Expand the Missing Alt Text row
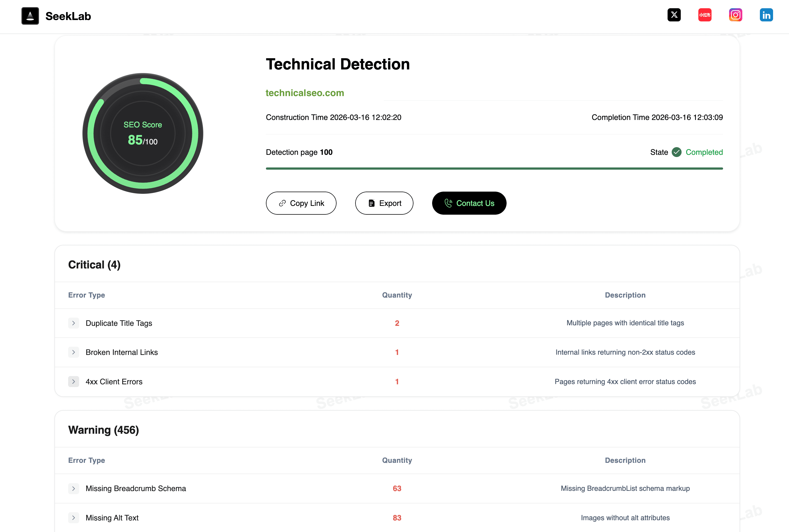 pyautogui.click(x=73, y=518)
